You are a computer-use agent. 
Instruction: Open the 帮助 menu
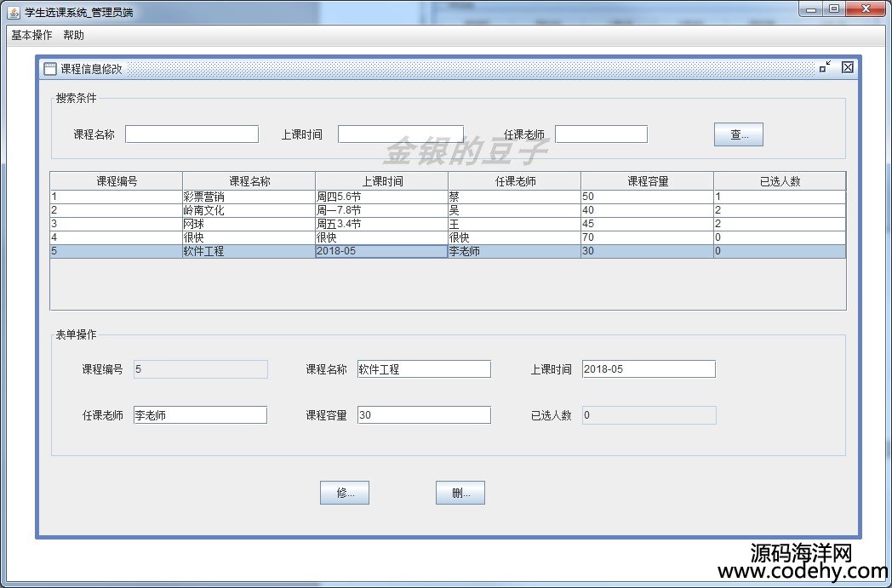[x=74, y=36]
